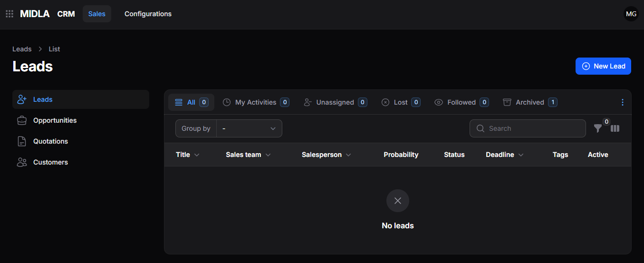Click the Customers people icon
644x263 pixels.
point(22,162)
